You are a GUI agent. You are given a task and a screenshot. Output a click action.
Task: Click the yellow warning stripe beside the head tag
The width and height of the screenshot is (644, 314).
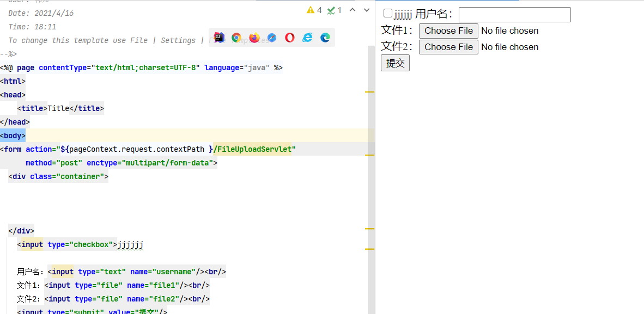pos(369,92)
